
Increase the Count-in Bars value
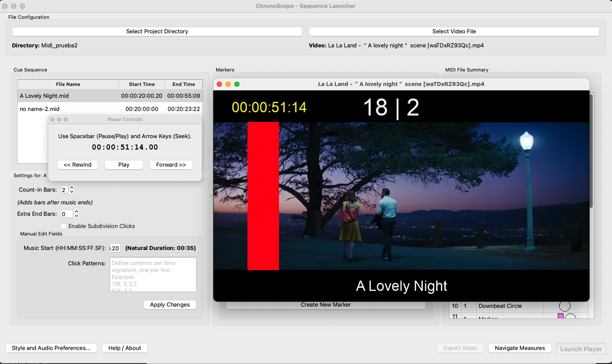click(x=72, y=188)
